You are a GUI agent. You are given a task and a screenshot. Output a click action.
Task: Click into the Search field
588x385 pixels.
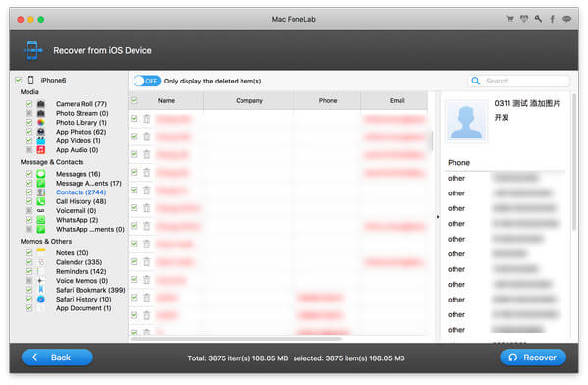click(x=519, y=81)
